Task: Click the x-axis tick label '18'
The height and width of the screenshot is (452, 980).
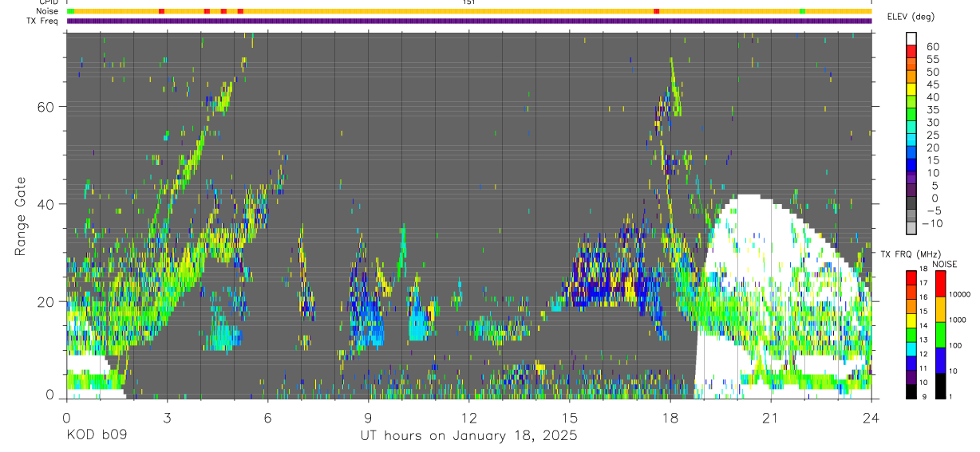Action: (670, 417)
